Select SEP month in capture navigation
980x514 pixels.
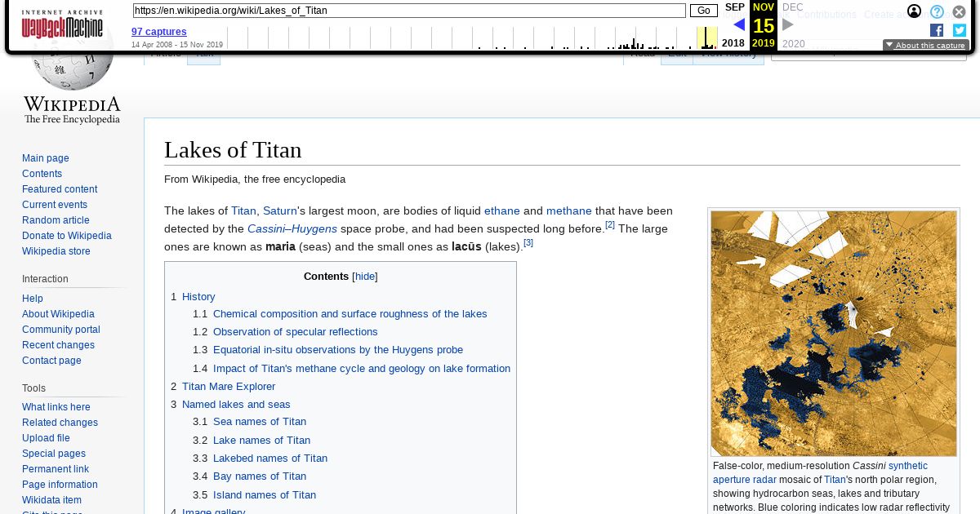tap(735, 7)
